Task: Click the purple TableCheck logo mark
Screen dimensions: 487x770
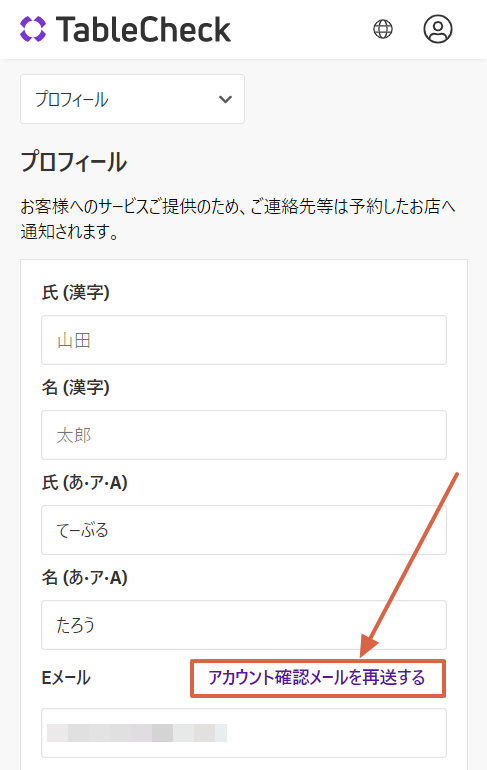Action: 33,29
